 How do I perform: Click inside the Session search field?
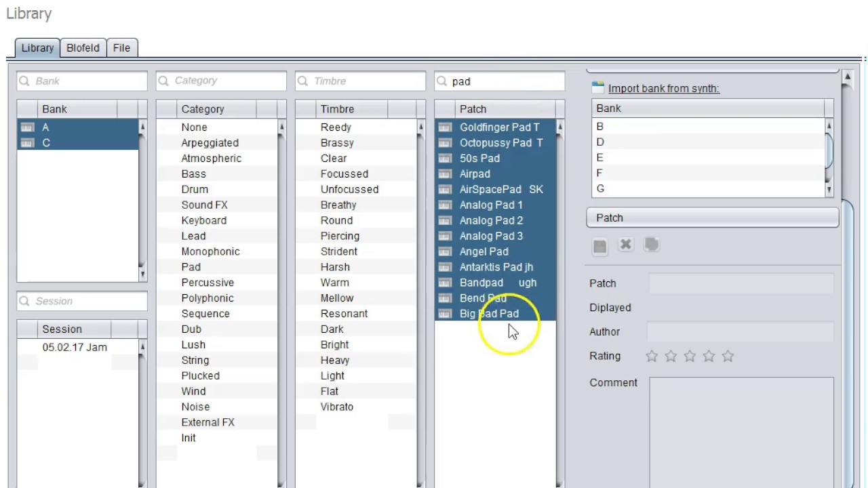coord(82,302)
